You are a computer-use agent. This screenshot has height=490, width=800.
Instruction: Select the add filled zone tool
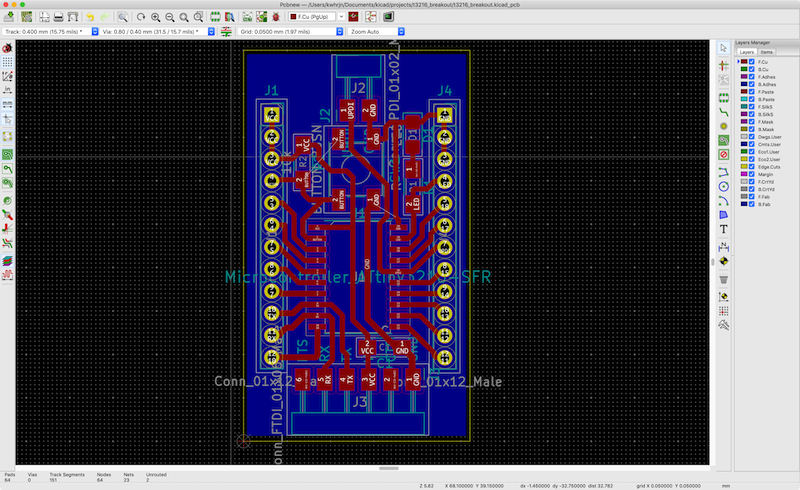[x=723, y=140]
